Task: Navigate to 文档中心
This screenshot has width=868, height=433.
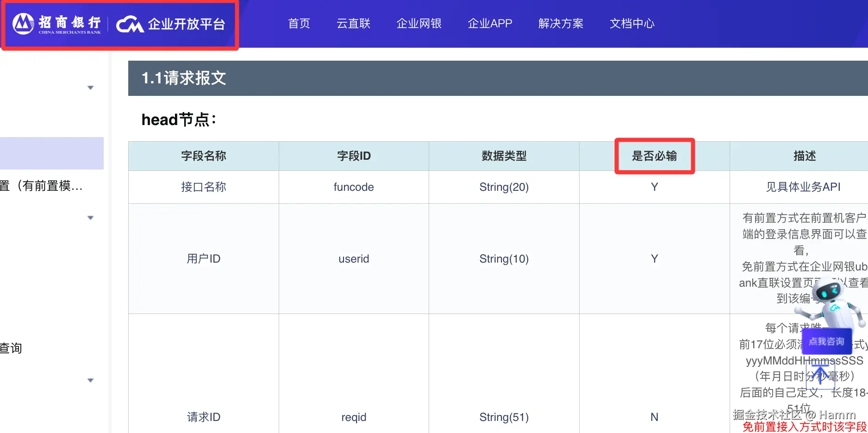Action: 632,24
